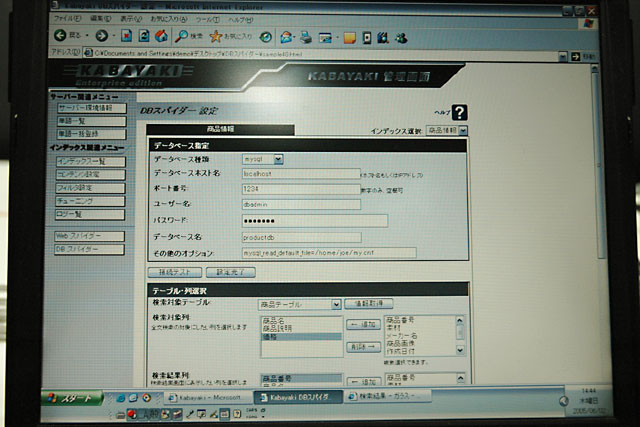Open the ヘルプ menu
Image resolution: width=640 pixels, height=427 pixels.
(241, 20)
